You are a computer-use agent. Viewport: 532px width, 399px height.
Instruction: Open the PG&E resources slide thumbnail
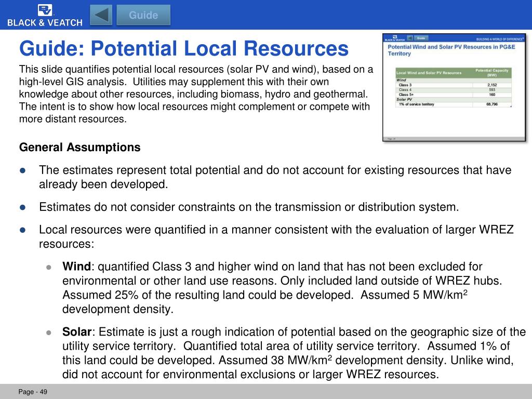(455, 87)
